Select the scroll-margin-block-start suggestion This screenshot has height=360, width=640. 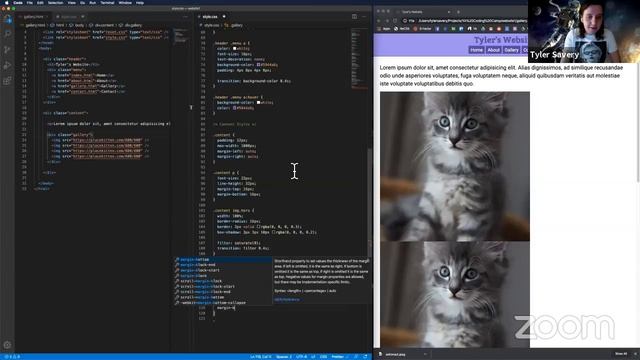tap(223, 287)
